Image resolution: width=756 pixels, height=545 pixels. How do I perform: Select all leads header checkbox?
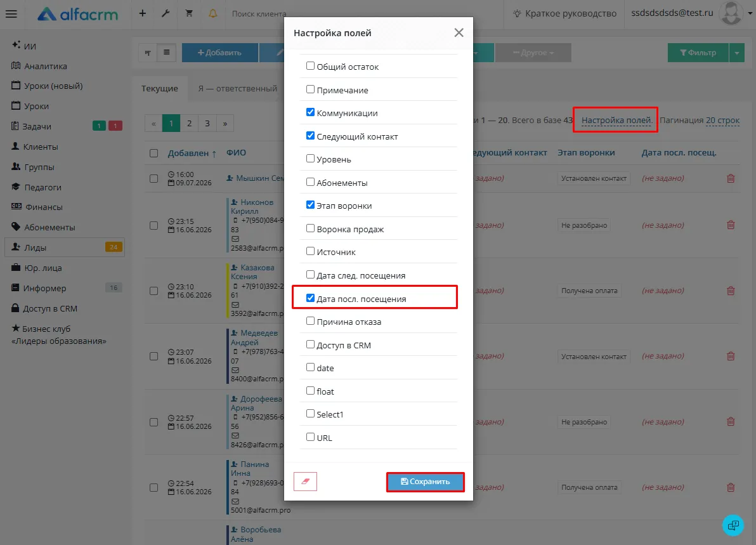click(154, 154)
